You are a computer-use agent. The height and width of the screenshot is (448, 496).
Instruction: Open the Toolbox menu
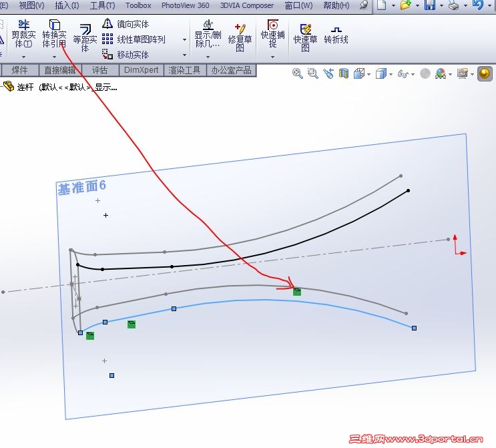138,5
